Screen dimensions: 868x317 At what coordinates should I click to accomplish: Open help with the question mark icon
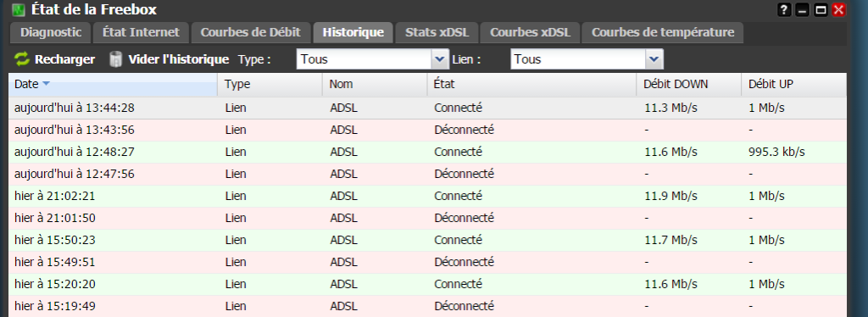coord(784,10)
